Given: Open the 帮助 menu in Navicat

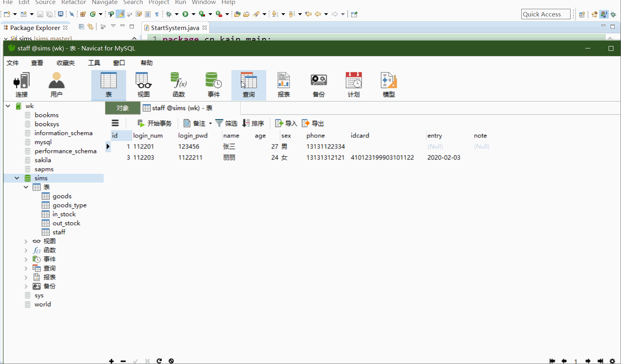Looking at the screenshot, I should point(147,63).
